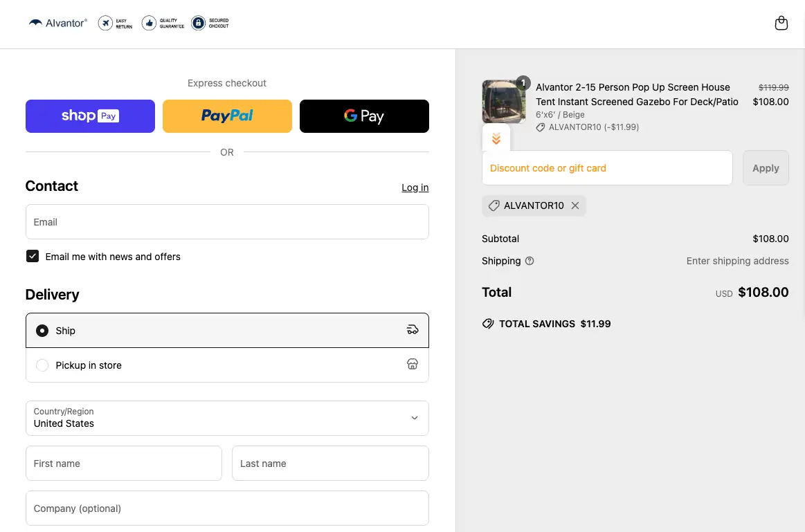Image resolution: width=805 pixels, height=532 pixels.
Task: Remove the ALVANTOR10 discount code
Action: pos(575,205)
